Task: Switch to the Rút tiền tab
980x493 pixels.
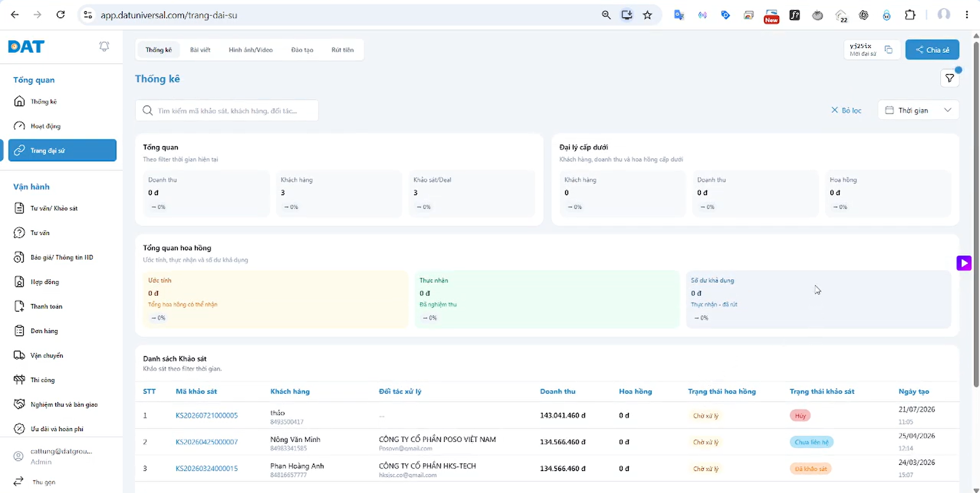Action: tap(343, 50)
